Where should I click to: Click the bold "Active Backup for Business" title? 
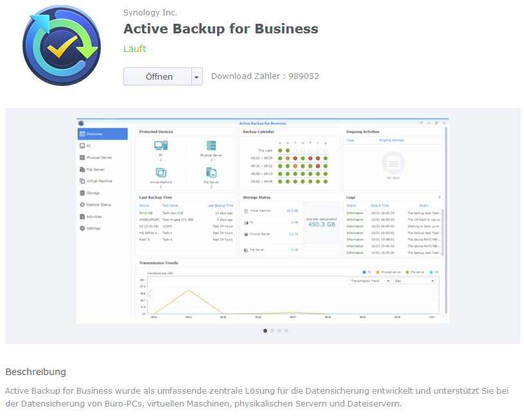(x=221, y=29)
